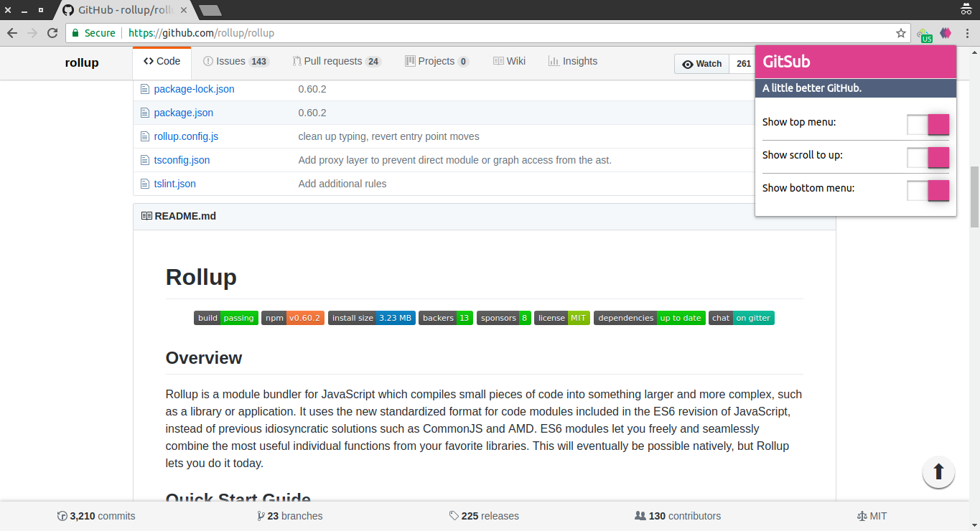Open the Code tab
The image size is (980, 531).
(x=162, y=62)
